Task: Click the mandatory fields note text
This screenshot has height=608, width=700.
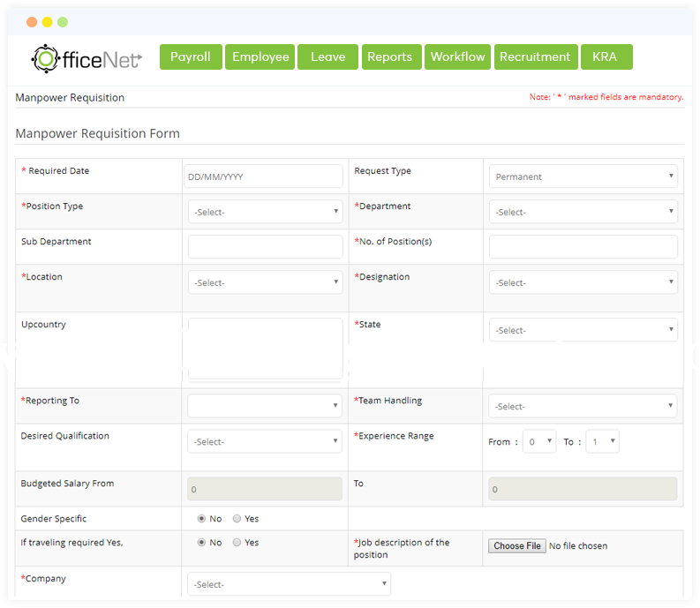Action: coord(606,97)
